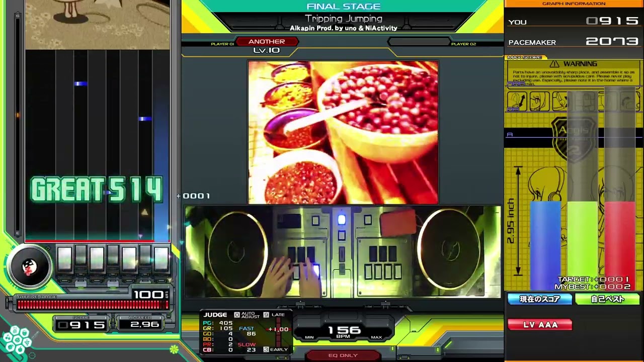This screenshot has width=644, height=362.
Task: Click the red target graph bar
Action: pos(619,245)
